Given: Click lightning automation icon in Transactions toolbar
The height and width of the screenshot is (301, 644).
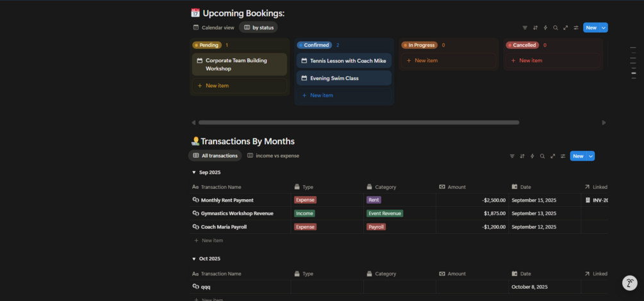Looking at the screenshot, I should click(x=532, y=156).
